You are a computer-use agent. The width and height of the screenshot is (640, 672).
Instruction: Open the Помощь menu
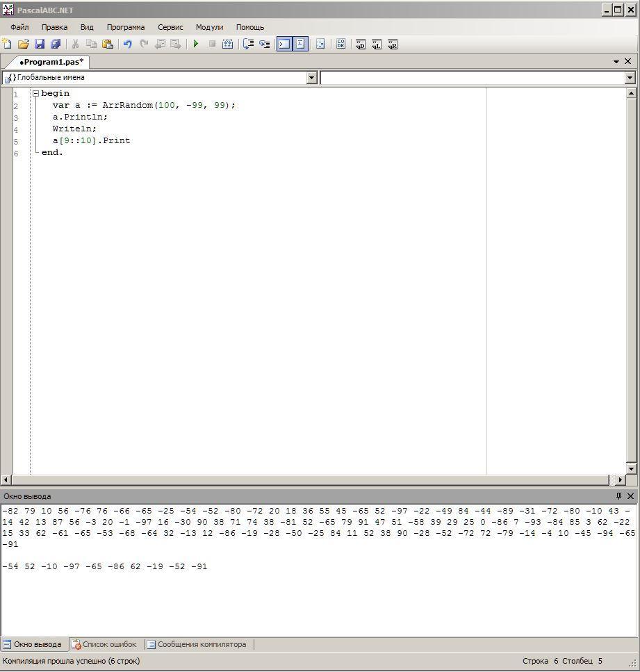point(250,27)
